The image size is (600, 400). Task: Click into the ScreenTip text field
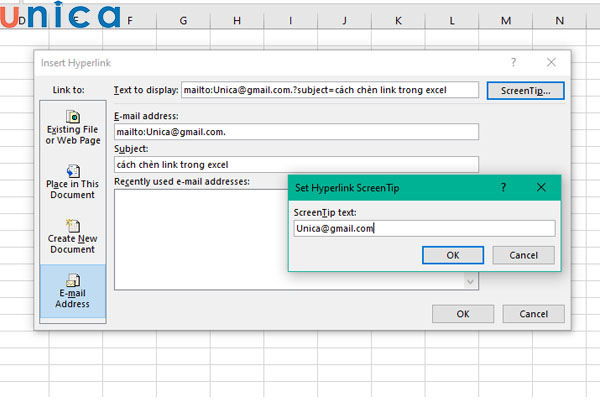[x=424, y=228]
